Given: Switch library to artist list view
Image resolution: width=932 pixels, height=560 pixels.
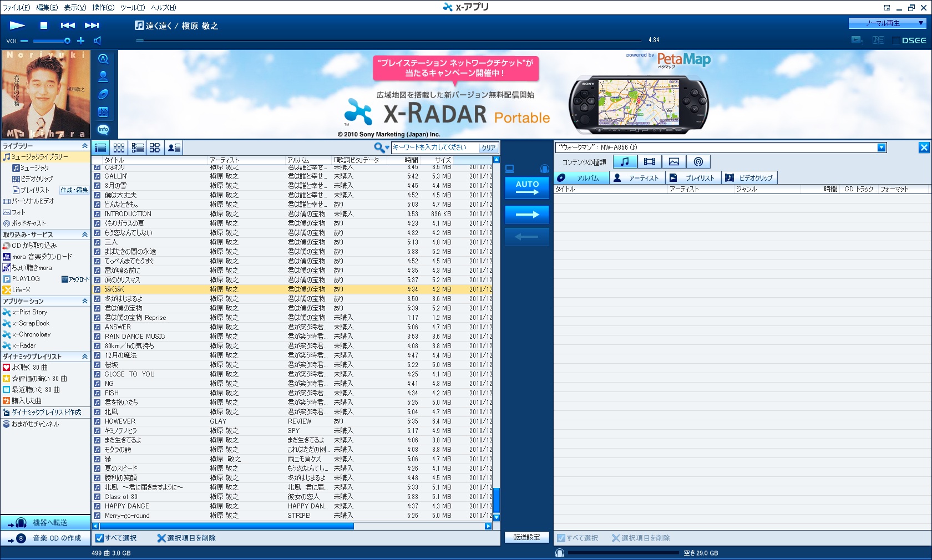Looking at the screenshot, I should click(x=174, y=147).
